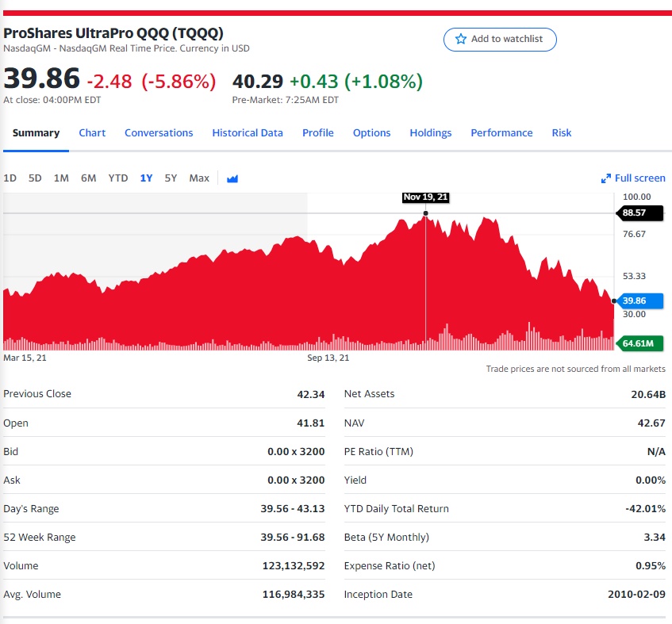Click the NAV value 42.67
The image size is (672, 624).
point(651,423)
